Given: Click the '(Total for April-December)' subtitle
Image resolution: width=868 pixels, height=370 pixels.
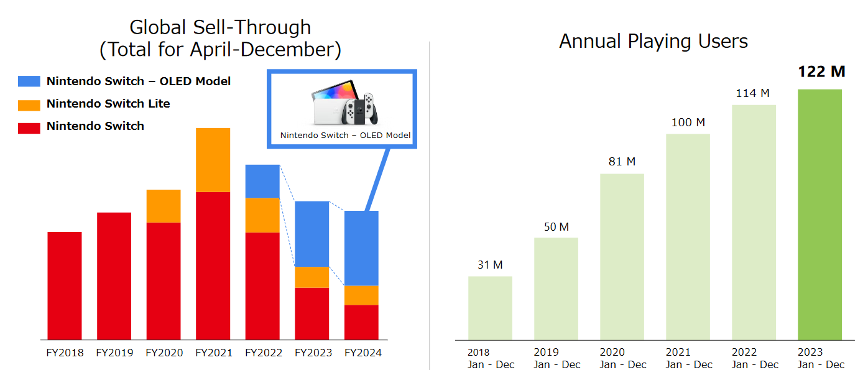Looking at the screenshot, I should click(220, 50).
